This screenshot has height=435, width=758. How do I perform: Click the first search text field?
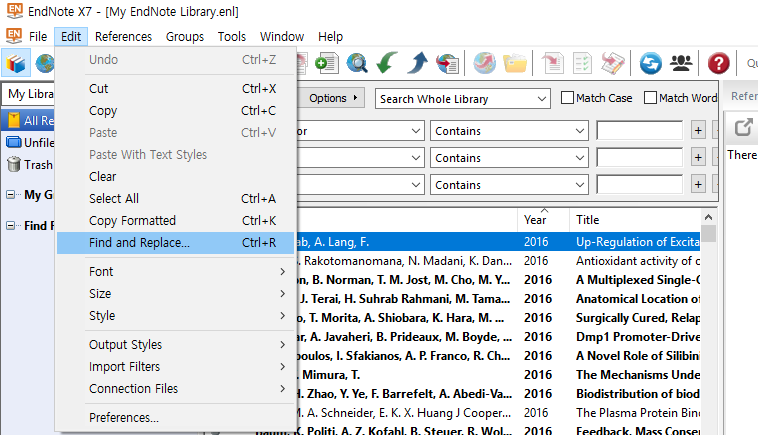pos(640,131)
